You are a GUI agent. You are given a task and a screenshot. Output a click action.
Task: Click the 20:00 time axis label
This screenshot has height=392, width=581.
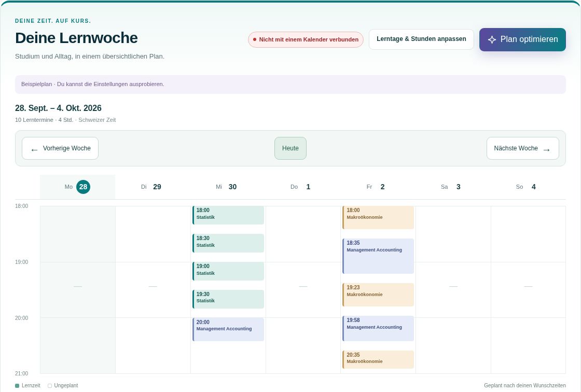pos(21,318)
